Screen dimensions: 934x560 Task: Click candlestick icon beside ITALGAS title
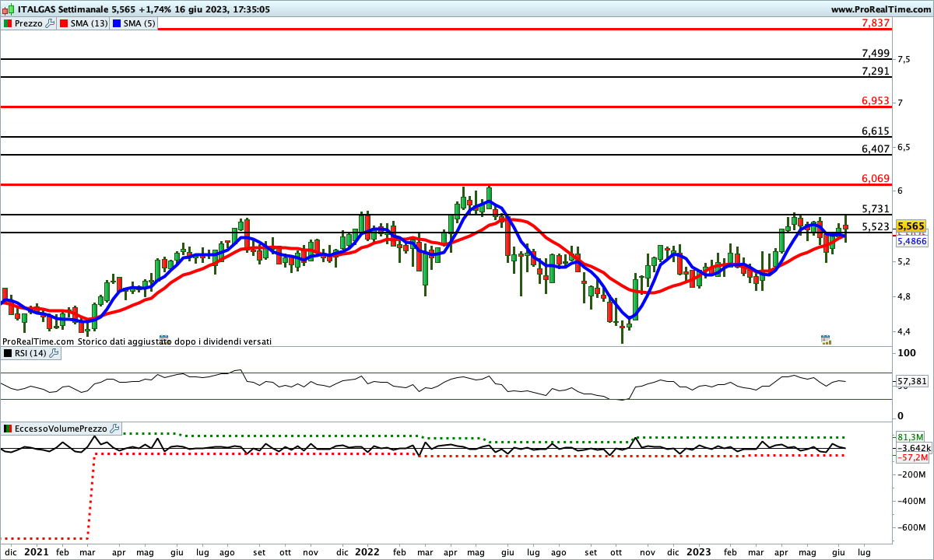[7, 9]
